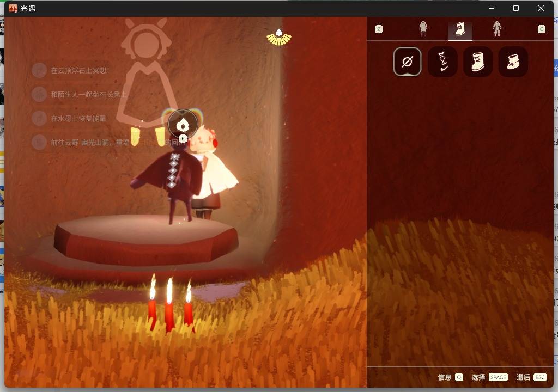This screenshot has width=558, height=392.
Task: Pick the tall white boot option
Action: (x=477, y=62)
